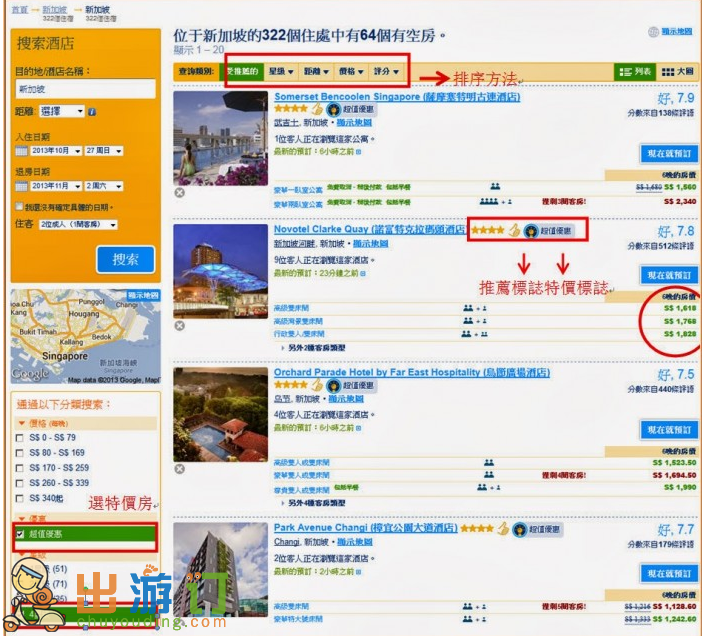The width and height of the screenshot is (702, 636).
Task: Click the blue 搜索 search button
Action: coord(125,259)
